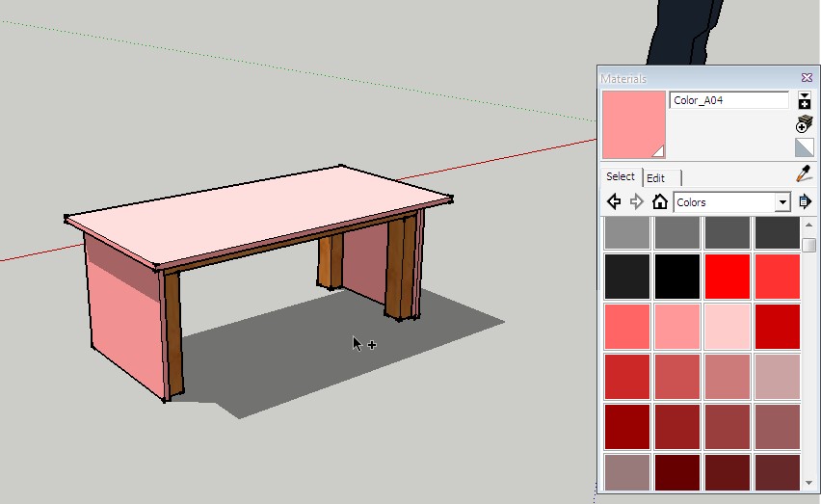Set material to default paint icon
The image size is (821, 504).
(x=805, y=147)
